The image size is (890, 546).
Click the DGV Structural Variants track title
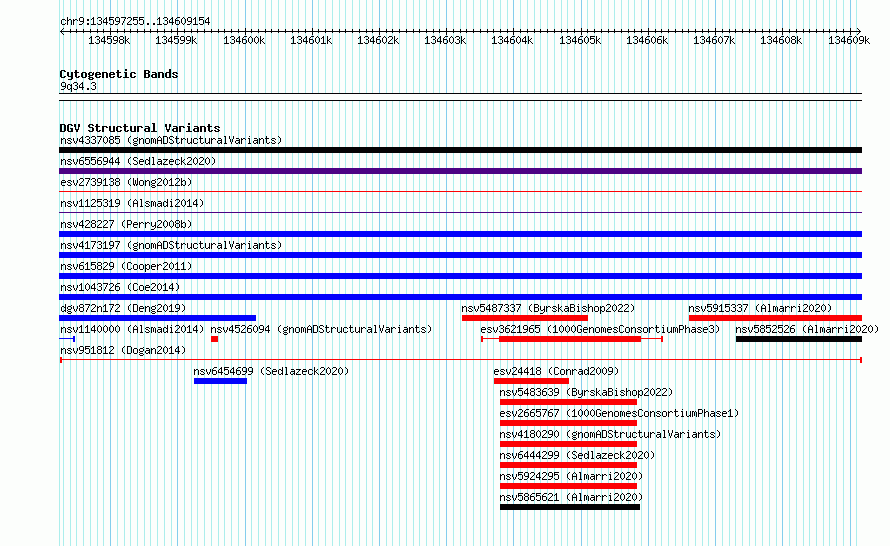pyautogui.click(x=140, y=128)
